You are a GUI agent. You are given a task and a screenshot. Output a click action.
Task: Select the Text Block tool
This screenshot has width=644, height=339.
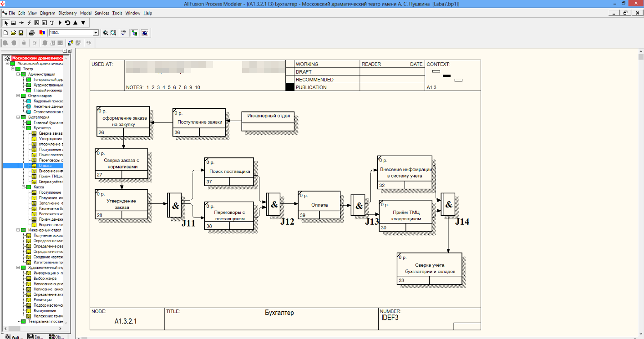(52, 23)
